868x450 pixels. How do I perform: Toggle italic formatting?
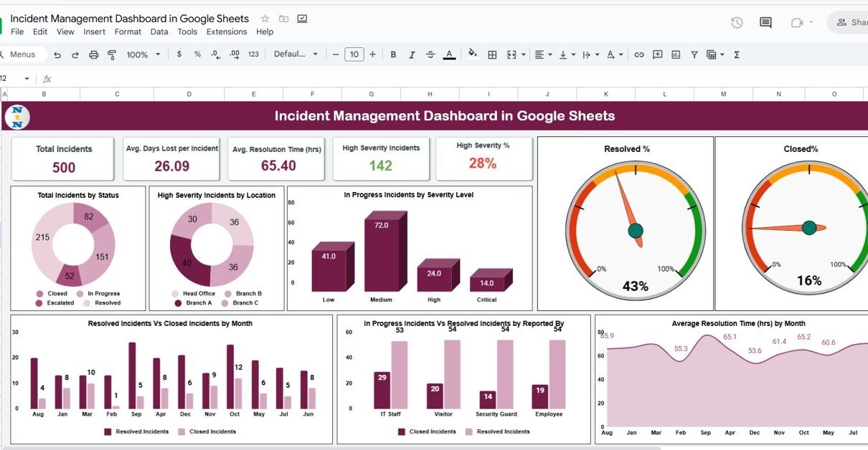click(x=412, y=54)
